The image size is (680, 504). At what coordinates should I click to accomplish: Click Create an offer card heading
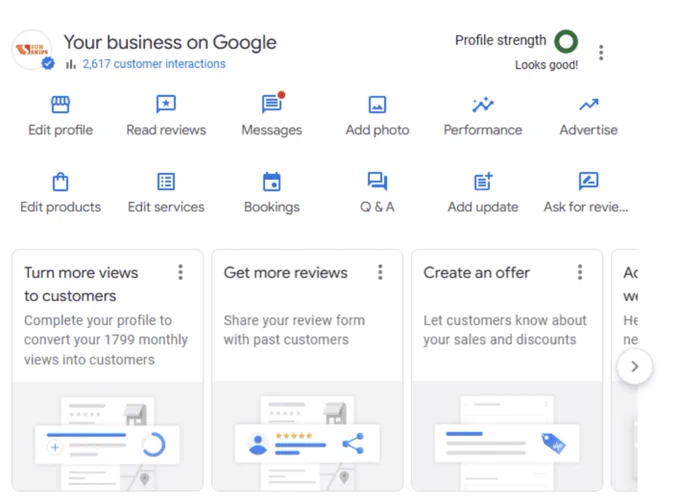(x=477, y=272)
